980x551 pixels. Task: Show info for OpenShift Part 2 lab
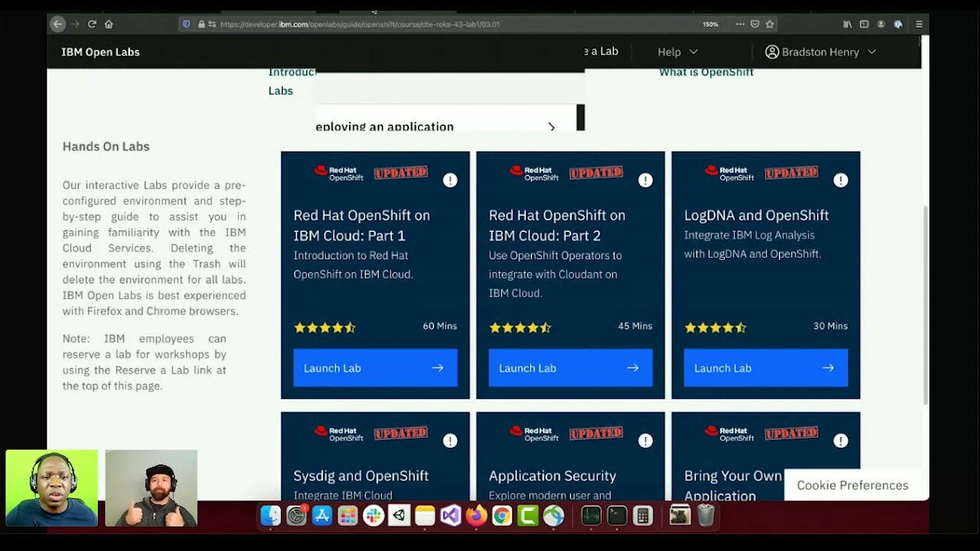(x=645, y=180)
